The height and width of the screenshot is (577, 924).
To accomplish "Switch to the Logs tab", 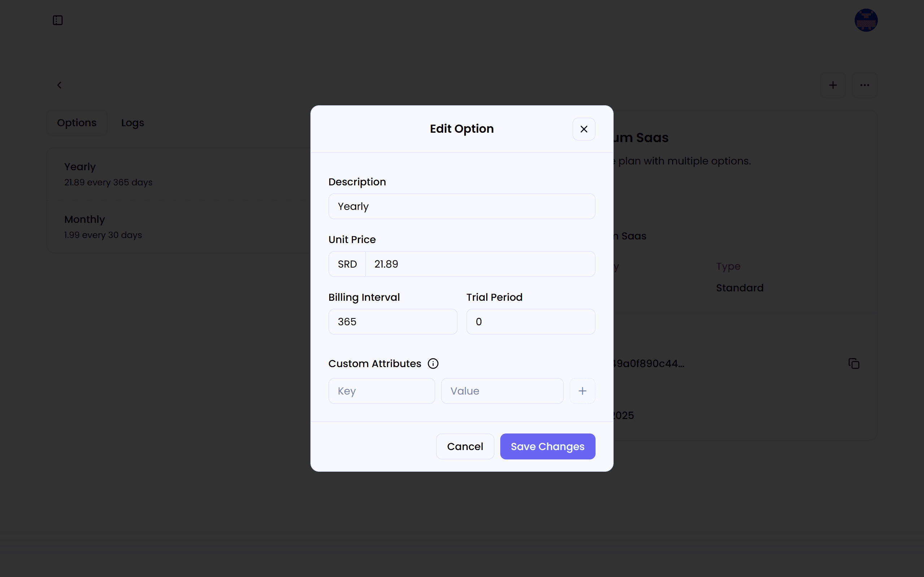I will [x=132, y=123].
